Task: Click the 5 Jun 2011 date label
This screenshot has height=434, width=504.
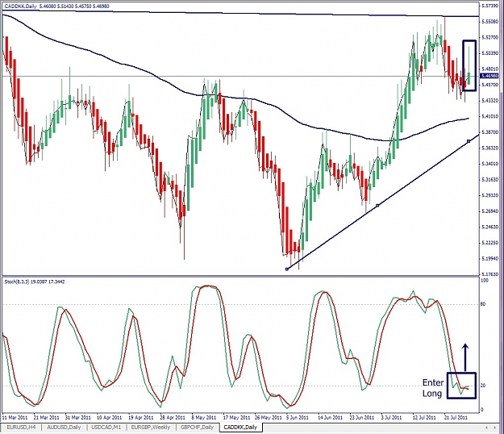Action: pyautogui.click(x=298, y=418)
